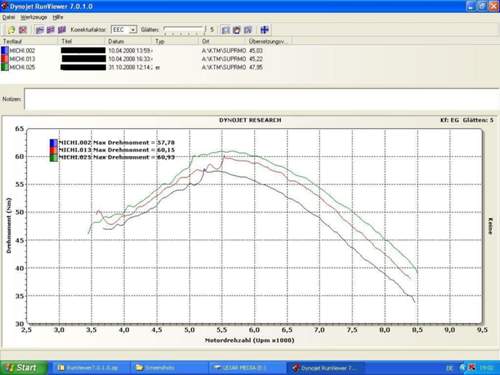
Task: Click the red swatch of MICHI.013
Action: pyautogui.click(x=5, y=59)
